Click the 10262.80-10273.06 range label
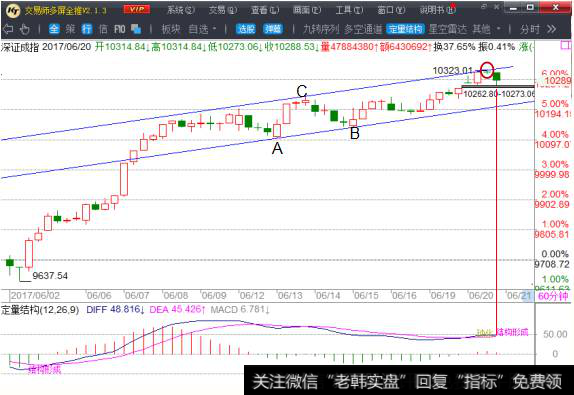The width and height of the screenshot is (574, 395). [x=499, y=94]
